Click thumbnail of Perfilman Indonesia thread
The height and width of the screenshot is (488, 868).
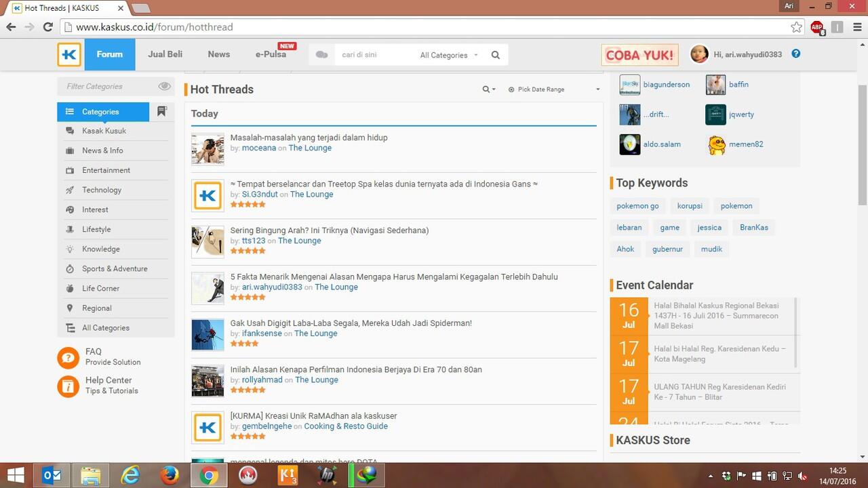(208, 381)
